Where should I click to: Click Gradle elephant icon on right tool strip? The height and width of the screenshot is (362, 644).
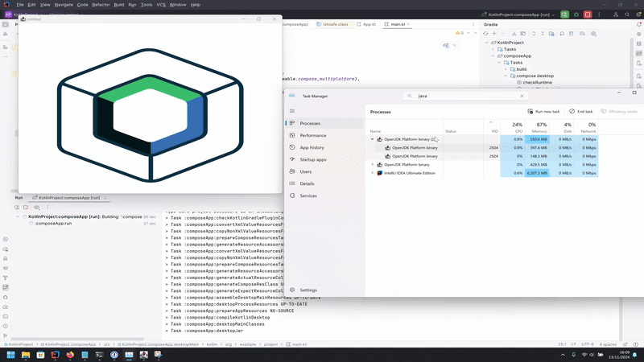(x=638, y=53)
